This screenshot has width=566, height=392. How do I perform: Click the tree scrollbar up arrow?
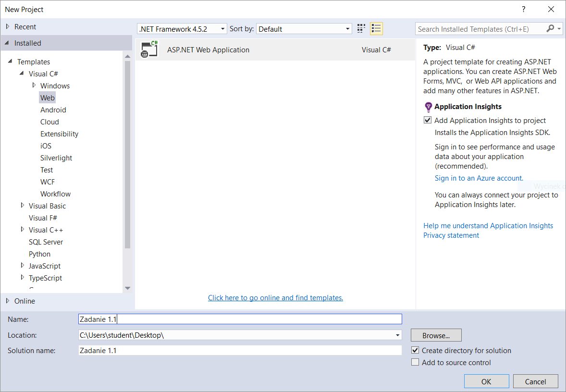[x=127, y=56]
